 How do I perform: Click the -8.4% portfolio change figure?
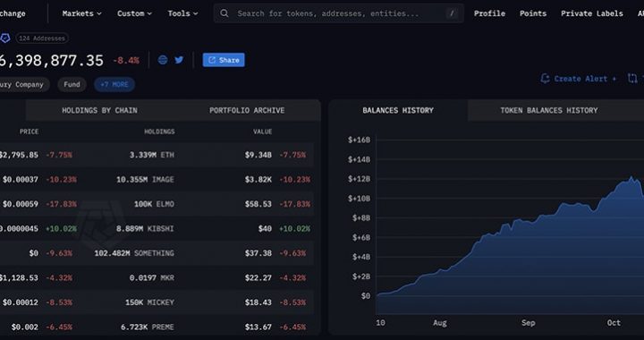126,61
